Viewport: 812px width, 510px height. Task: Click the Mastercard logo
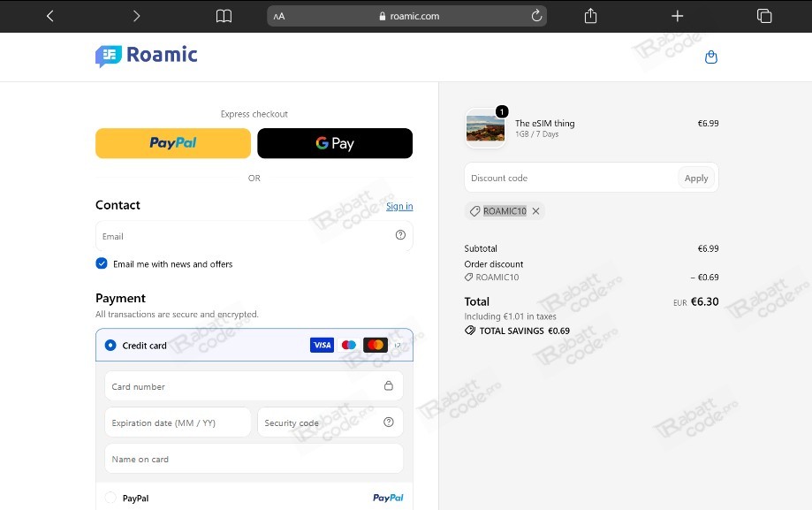[x=376, y=345]
